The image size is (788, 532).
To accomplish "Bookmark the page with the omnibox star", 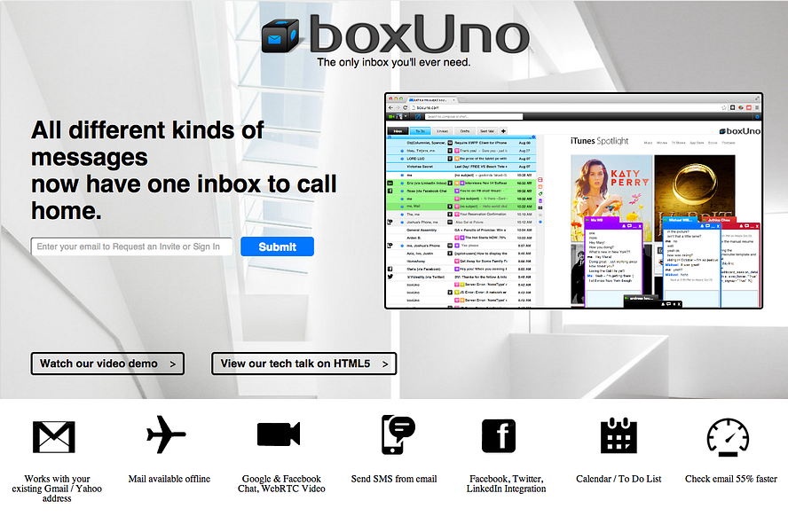I will (723, 107).
